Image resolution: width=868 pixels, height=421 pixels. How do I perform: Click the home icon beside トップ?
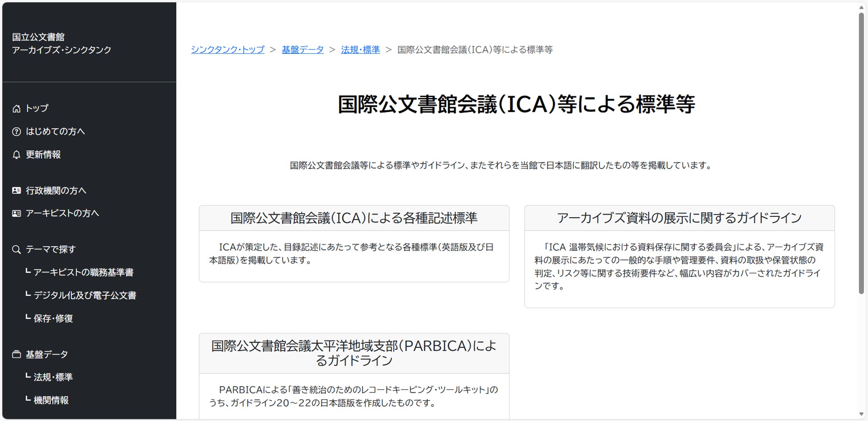pyautogui.click(x=16, y=109)
